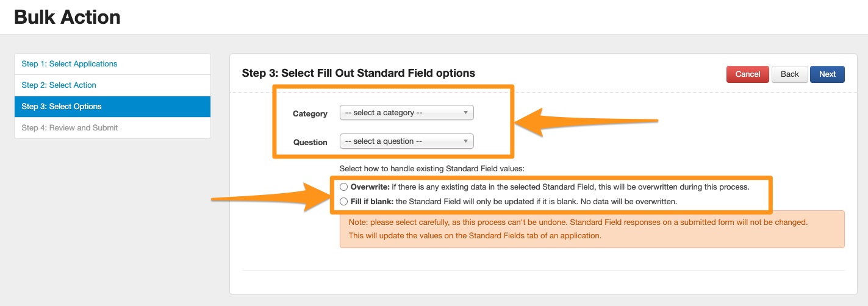The height and width of the screenshot is (306, 868).
Task: Select the Fill if blank radio button
Action: [x=344, y=201]
